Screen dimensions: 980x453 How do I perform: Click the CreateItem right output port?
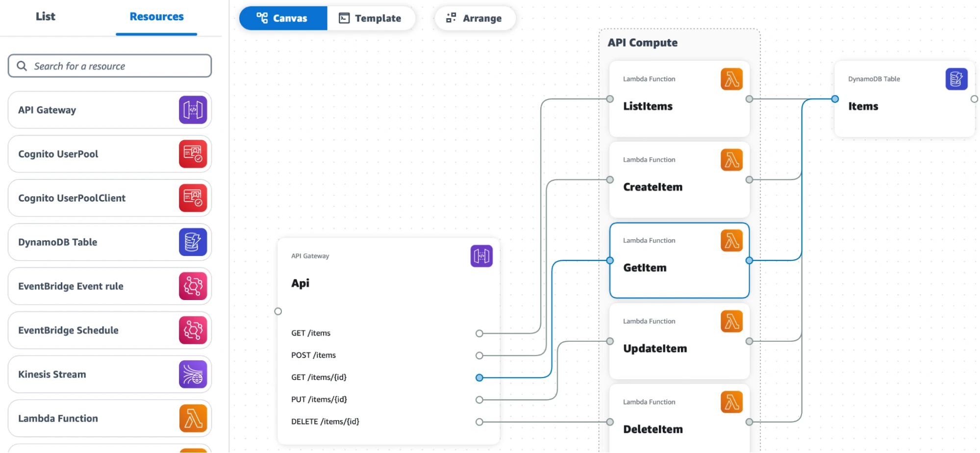click(749, 180)
